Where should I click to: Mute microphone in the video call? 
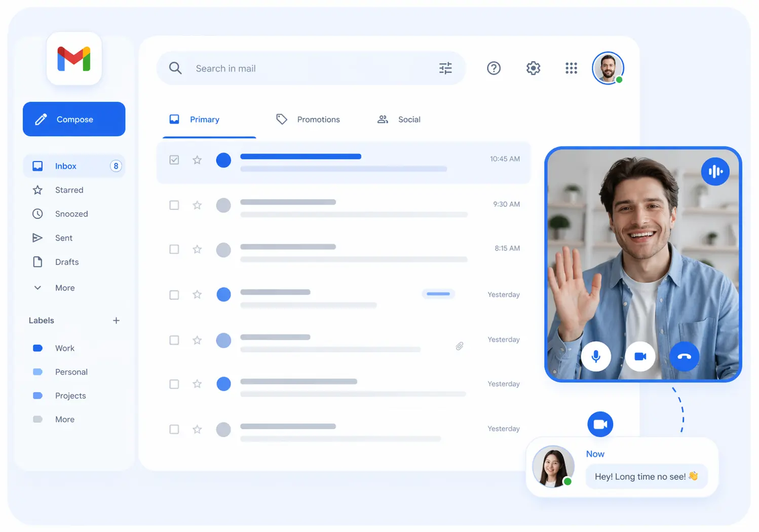tap(596, 356)
